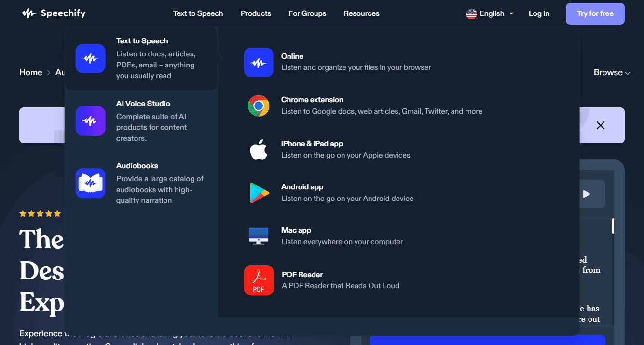Expand the Browse dropdown
644x345 pixels.
coord(612,72)
